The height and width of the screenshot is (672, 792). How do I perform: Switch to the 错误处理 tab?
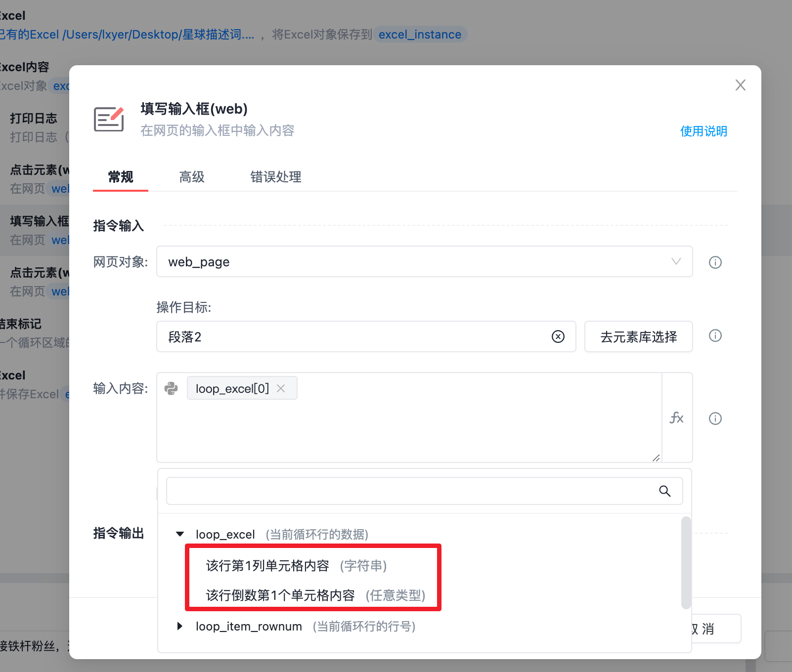click(x=276, y=176)
